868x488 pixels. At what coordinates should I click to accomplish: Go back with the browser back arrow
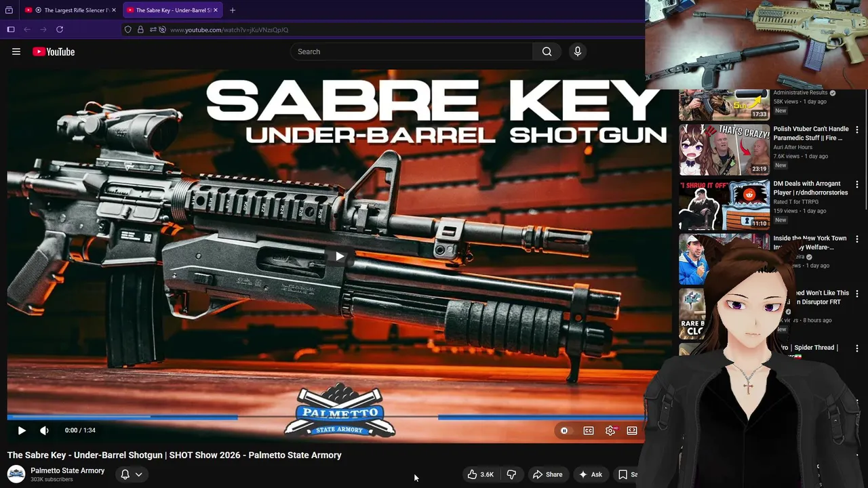[27, 30]
